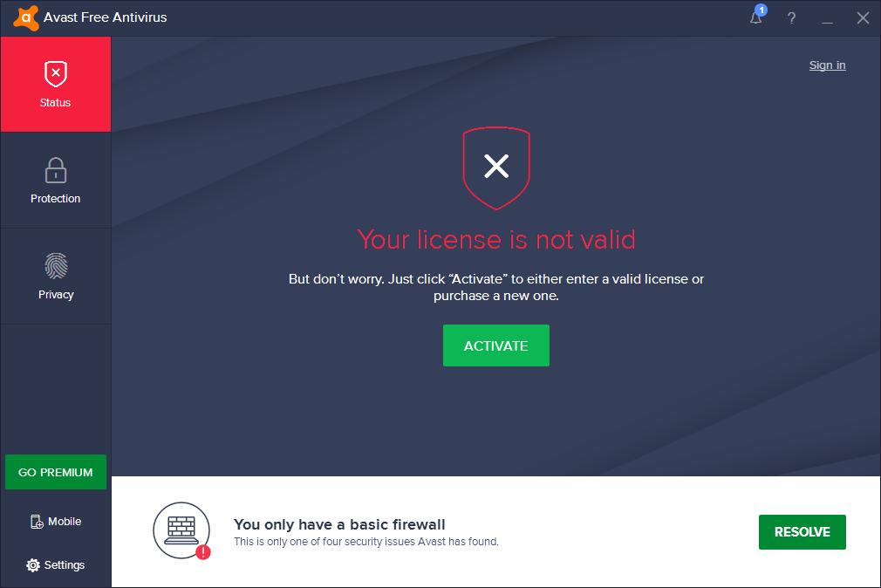Click RESOLVE for the basic firewall issue
The image size is (881, 588).
click(802, 532)
